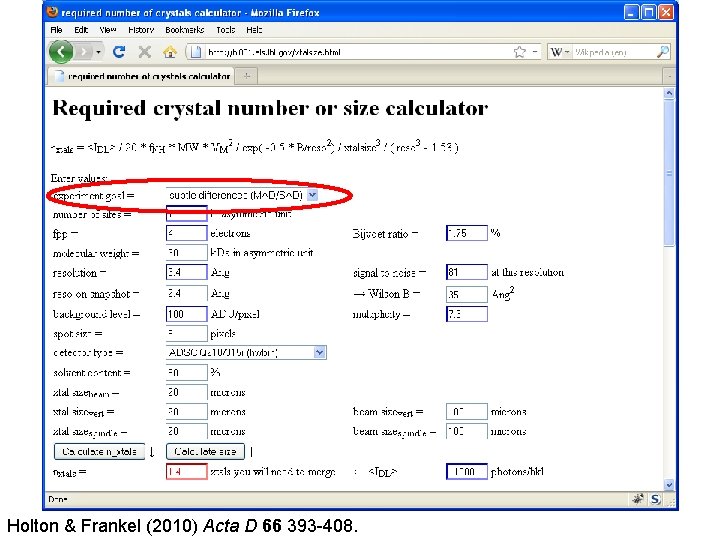Click the status bar S icon
The height and width of the screenshot is (540, 720).
[x=655, y=499]
